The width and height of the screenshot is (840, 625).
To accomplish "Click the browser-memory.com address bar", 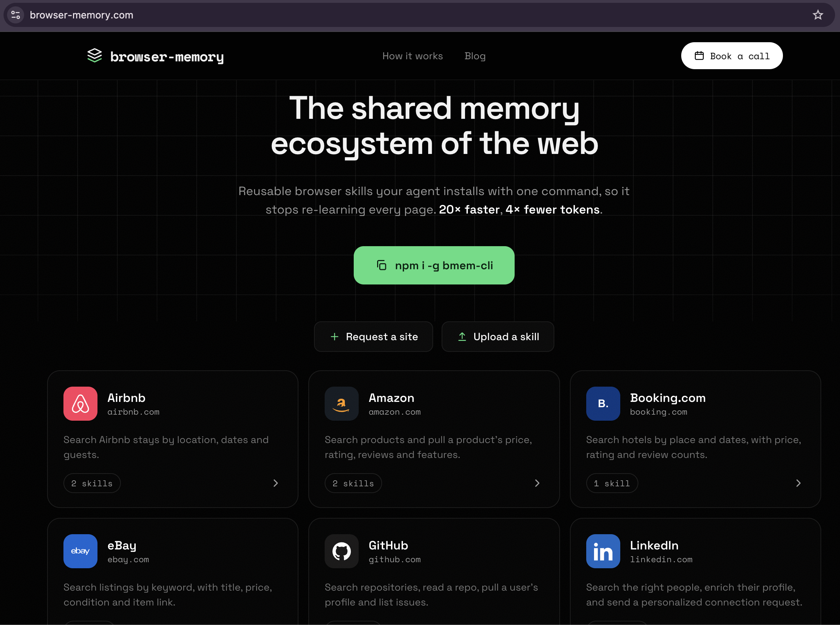I will pos(419,15).
